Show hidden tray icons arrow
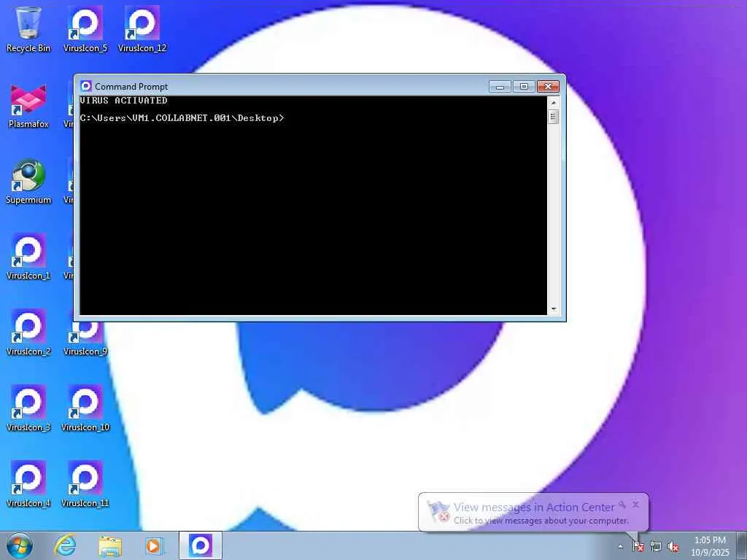The width and height of the screenshot is (747, 560). pos(620,547)
